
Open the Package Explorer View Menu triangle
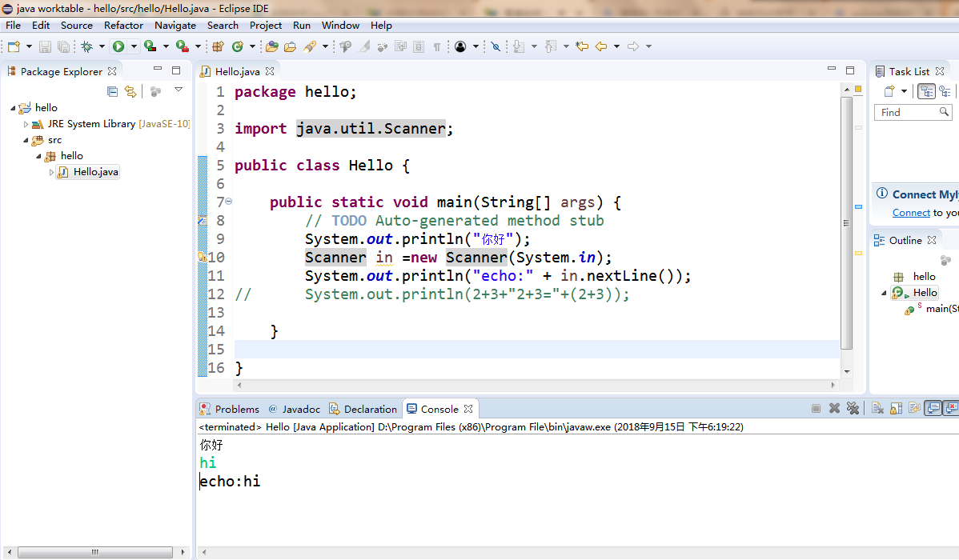click(179, 90)
